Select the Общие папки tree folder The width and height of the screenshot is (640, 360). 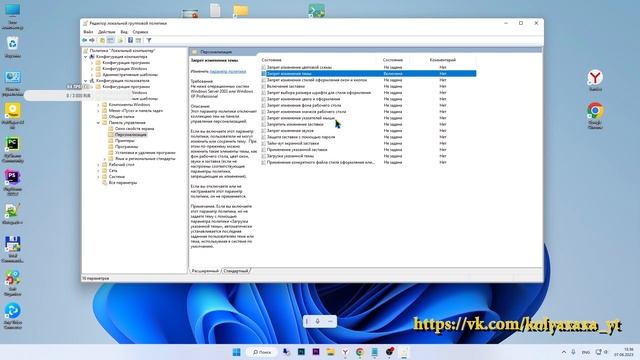coord(122,117)
